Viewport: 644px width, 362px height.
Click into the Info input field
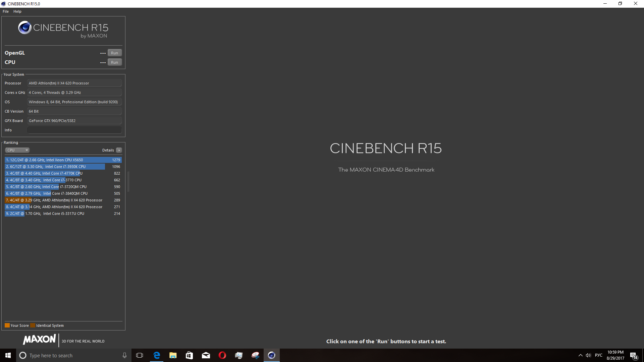tap(74, 130)
